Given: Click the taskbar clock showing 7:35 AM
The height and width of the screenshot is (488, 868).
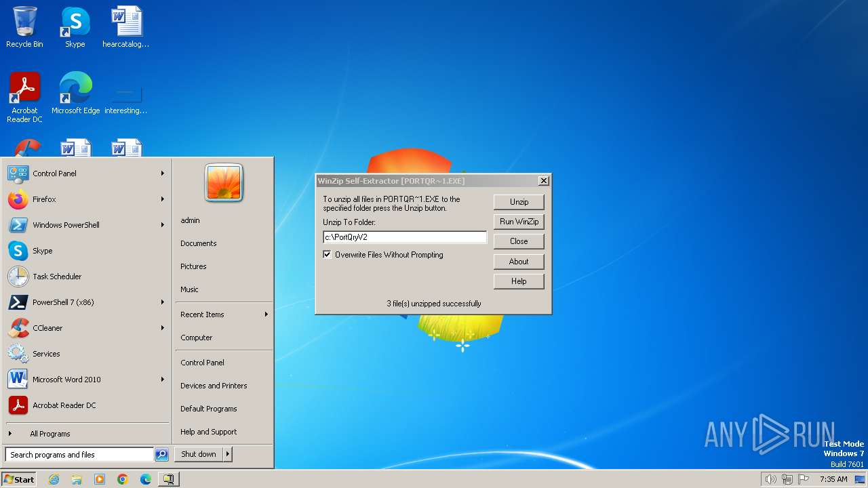Looking at the screenshot, I should [x=833, y=479].
